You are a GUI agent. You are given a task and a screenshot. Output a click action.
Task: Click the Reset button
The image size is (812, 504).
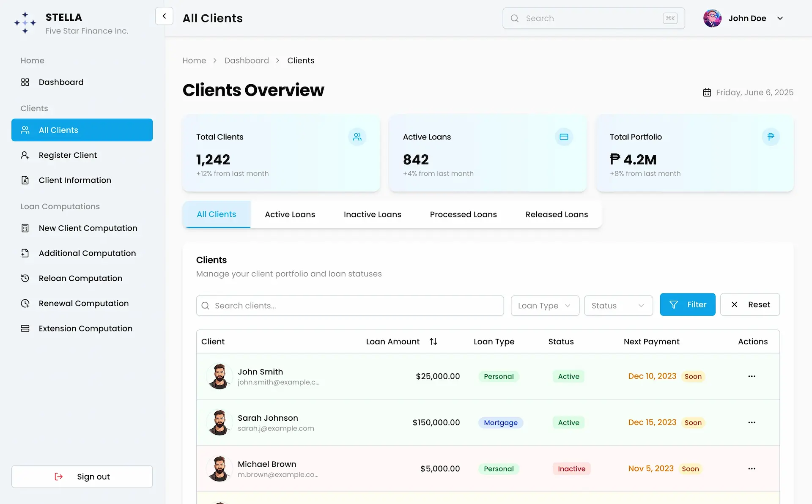pyautogui.click(x=750, y=304)
